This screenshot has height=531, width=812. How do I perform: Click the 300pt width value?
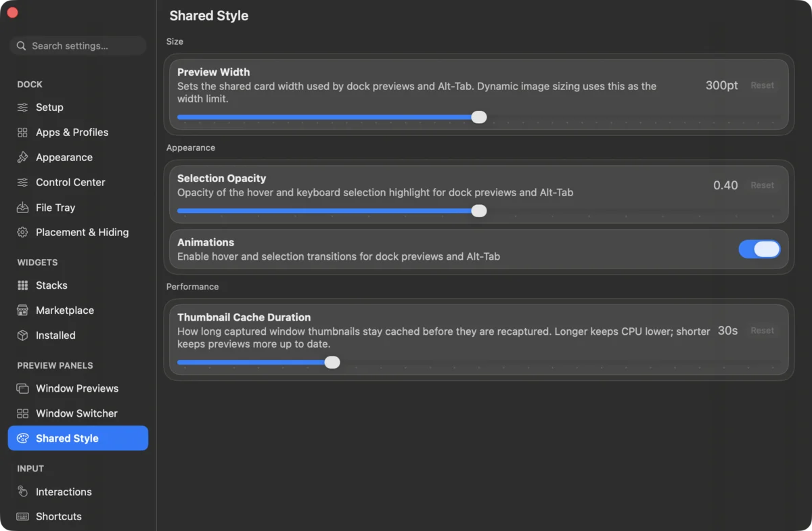click(x=722, y=85)
